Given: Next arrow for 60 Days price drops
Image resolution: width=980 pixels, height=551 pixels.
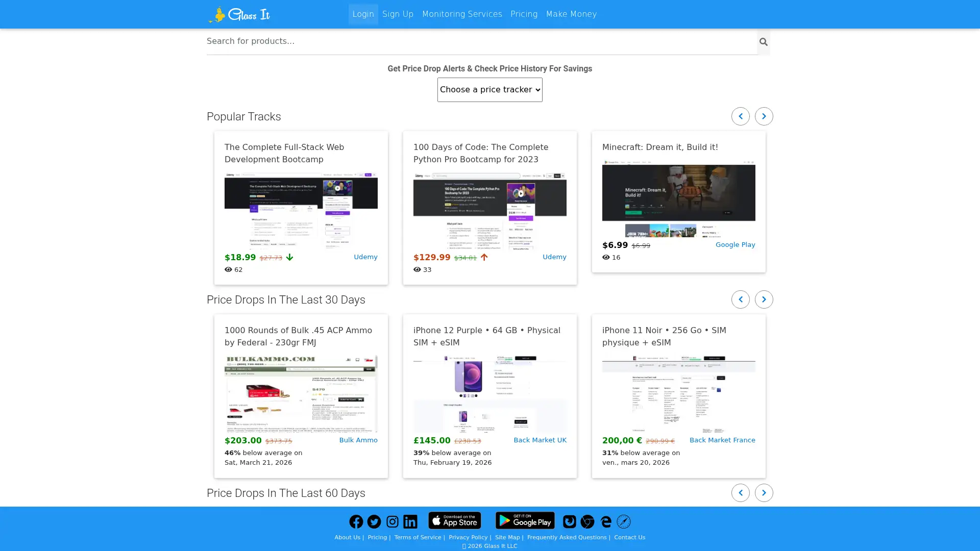Looking at the screenshot, I should [x=764, y=493].
